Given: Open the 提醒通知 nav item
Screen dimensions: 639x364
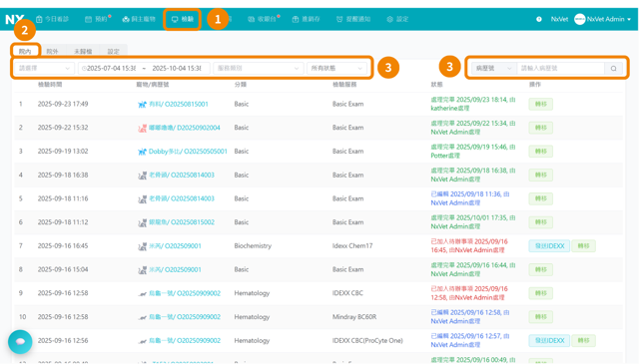Looking at the screenshot, I should pos(353,19).
